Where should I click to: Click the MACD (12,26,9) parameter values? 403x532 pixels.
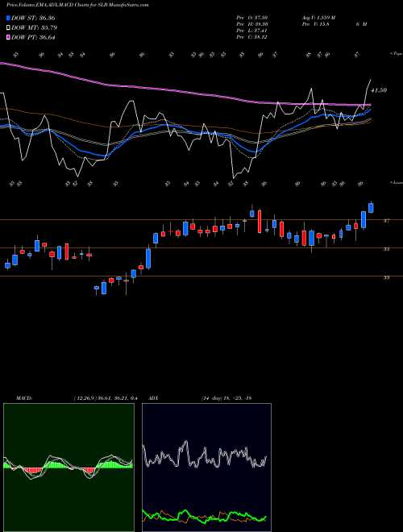(x=105, y=398)
